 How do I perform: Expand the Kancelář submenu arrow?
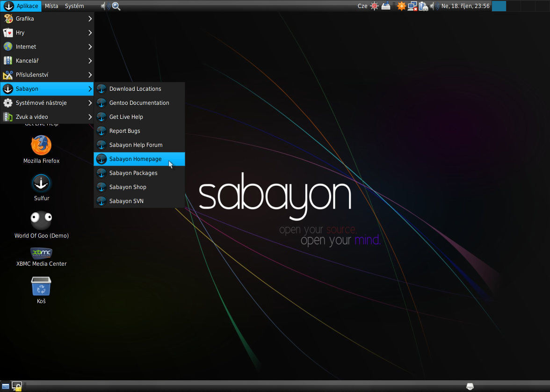click(90, 61)
